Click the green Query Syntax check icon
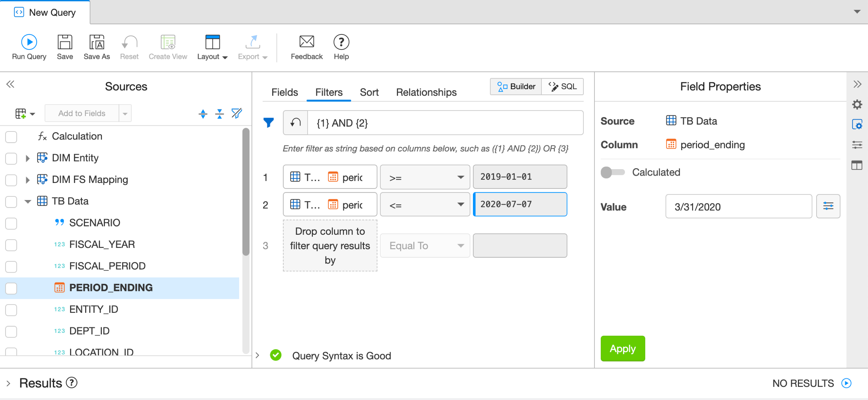This screenshot has height=400, width=868. pos(276,355)
